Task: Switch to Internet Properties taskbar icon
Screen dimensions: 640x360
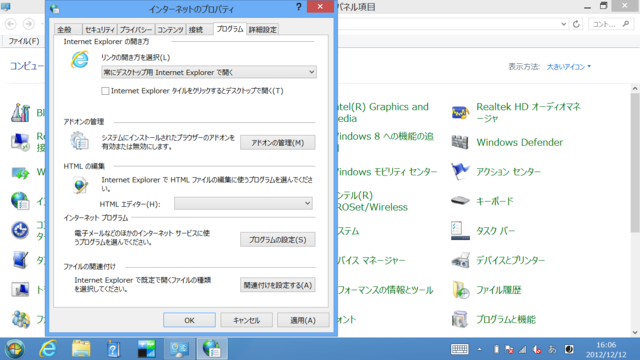Action: [212, 349]
